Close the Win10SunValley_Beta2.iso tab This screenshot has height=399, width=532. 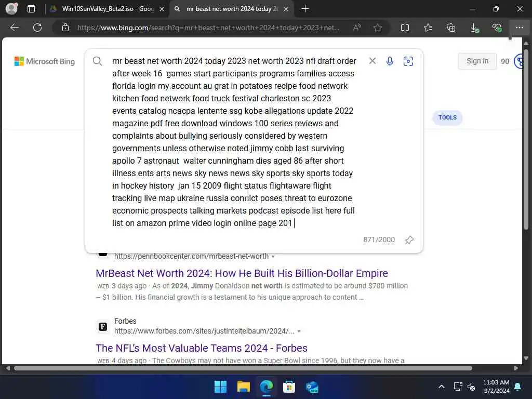pyautogui.click(x=162, y=9)
